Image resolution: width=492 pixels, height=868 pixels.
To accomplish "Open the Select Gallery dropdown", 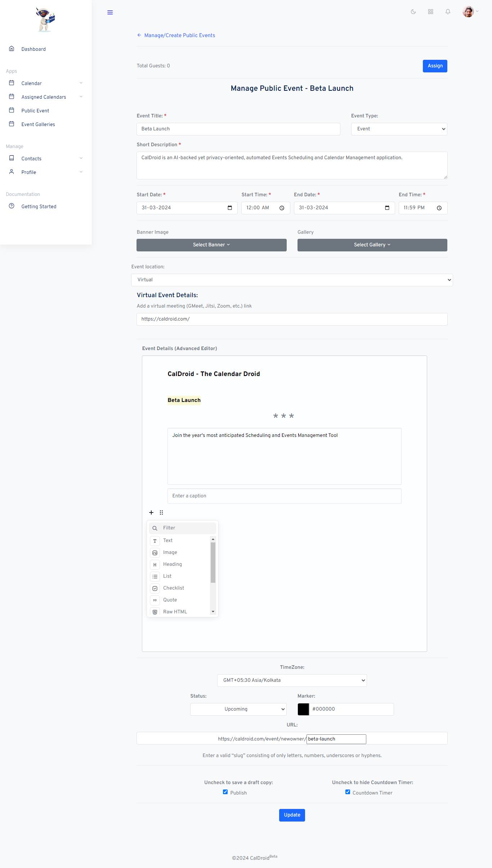I will tap(372, 245).
